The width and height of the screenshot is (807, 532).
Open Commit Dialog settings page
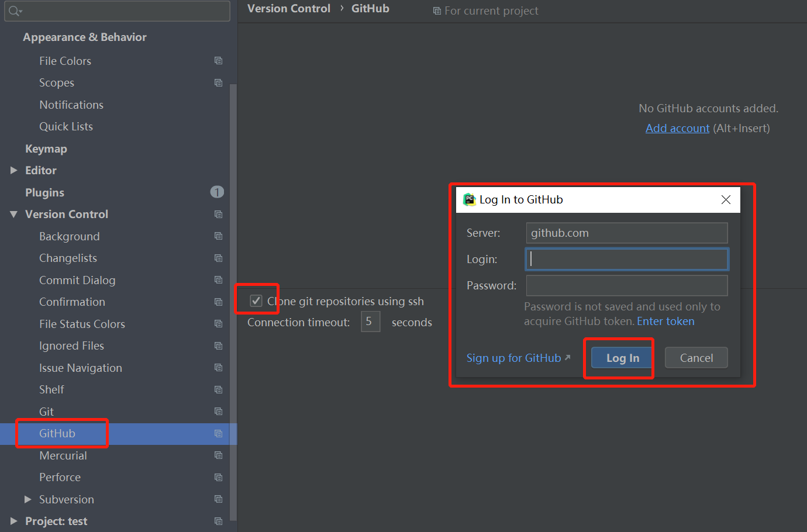[x=77, y=280]
